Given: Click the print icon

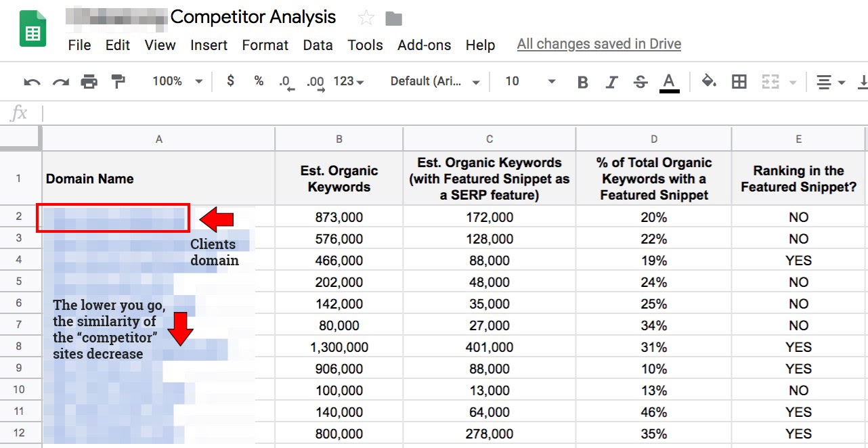Looking at the screenshot, I should click(89, 82).
